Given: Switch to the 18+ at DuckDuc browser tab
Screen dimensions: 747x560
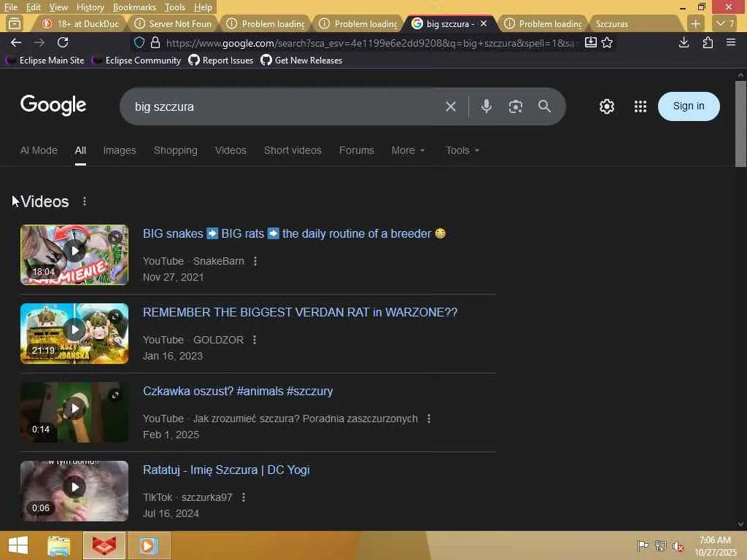Looking at the screenshot, I should coord(80,23).
